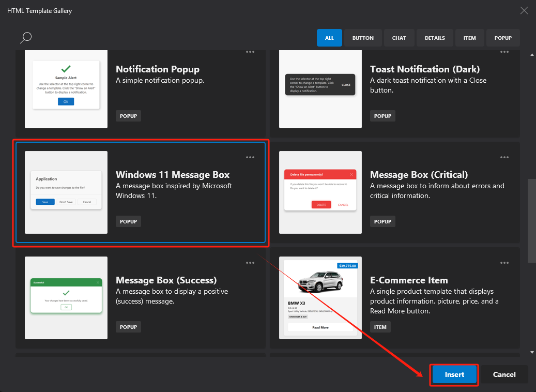Click scrollbar down arrow of gallery list

point(532,352)
